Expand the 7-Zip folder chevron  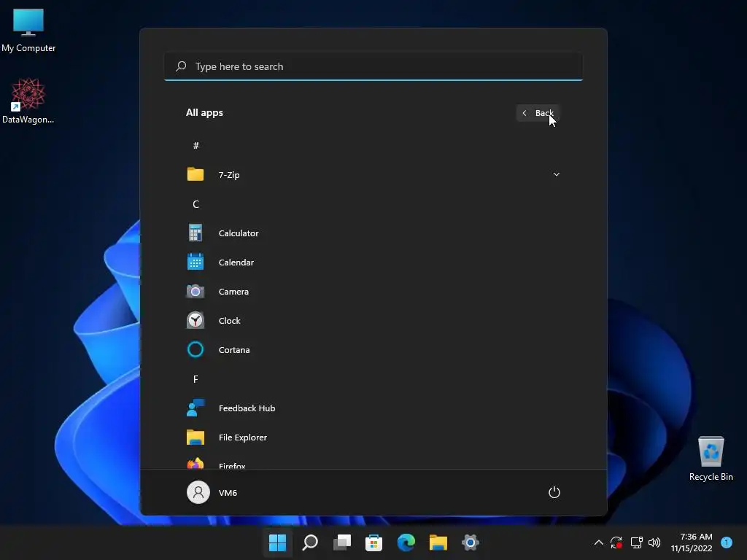click(556, 174)
